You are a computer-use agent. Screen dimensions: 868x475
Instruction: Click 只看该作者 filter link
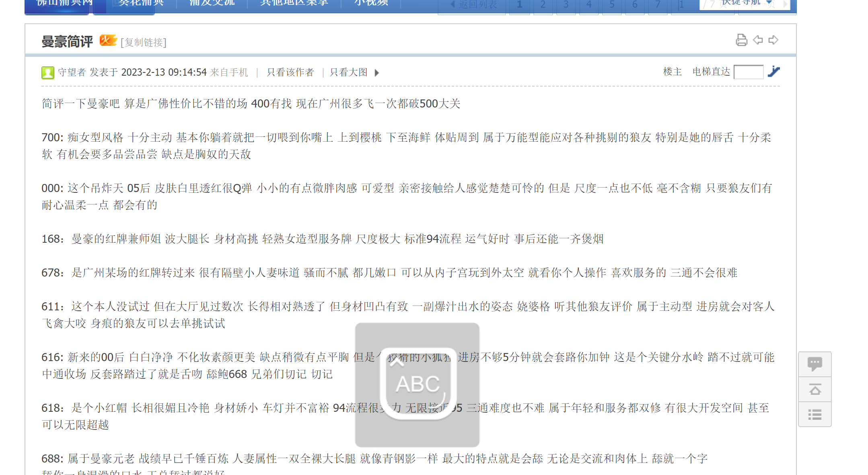[x=290, y=72]
